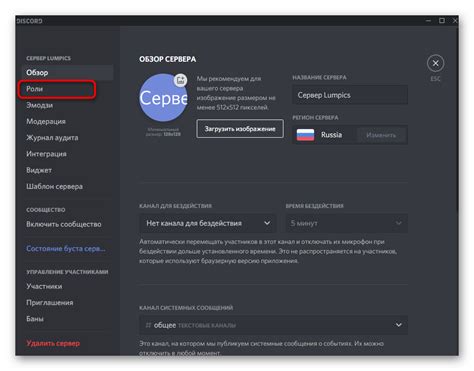Viewport: 474px width, 371px height.
Task: Open the Обзор settings section
Action: click(x=68, y=72)
